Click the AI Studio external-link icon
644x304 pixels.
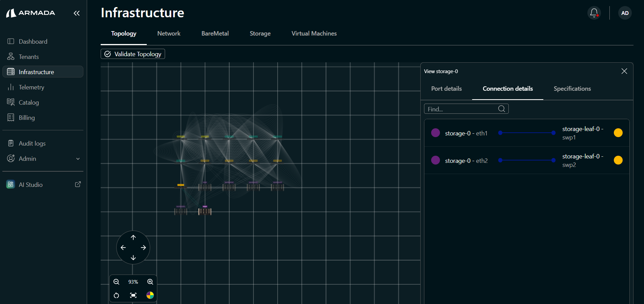(78, 184)
